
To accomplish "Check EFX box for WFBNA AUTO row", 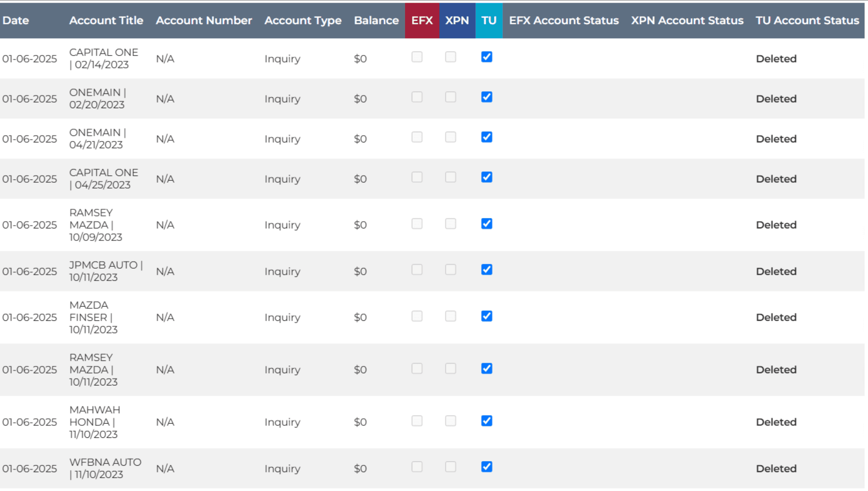I will pyautogui.click(x=417, y=467).
